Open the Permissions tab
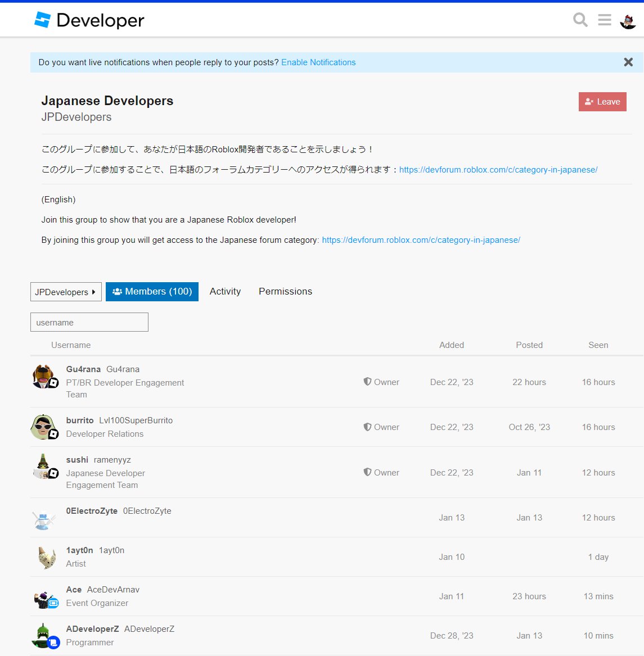The height and width of the screenshot is (656, 644). 285,291
